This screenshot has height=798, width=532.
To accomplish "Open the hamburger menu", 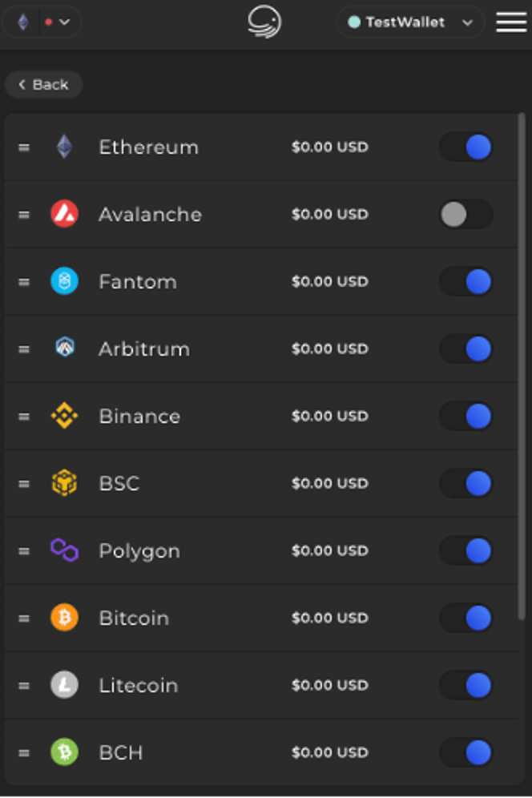I will point(511,22).
